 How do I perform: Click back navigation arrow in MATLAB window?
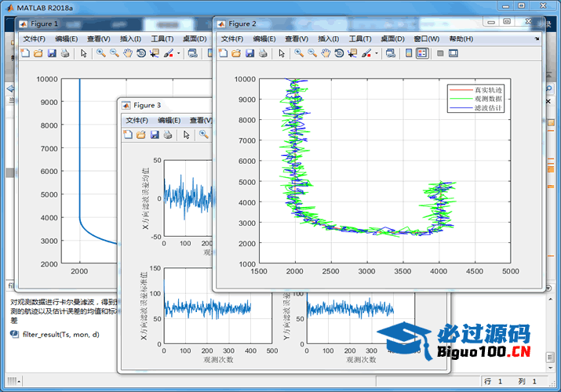[10, 89]
